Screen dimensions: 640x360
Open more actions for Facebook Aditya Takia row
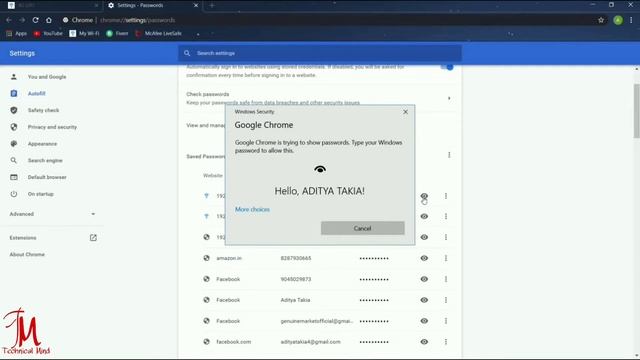(x=446, y=300)
